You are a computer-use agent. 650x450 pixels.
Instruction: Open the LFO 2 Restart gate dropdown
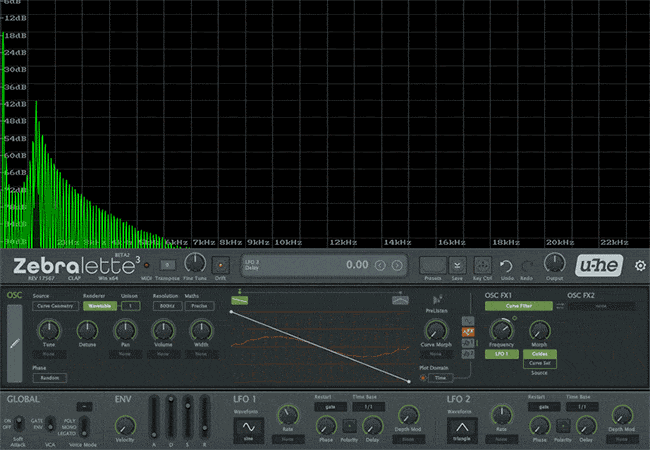(x=544, y=407)
